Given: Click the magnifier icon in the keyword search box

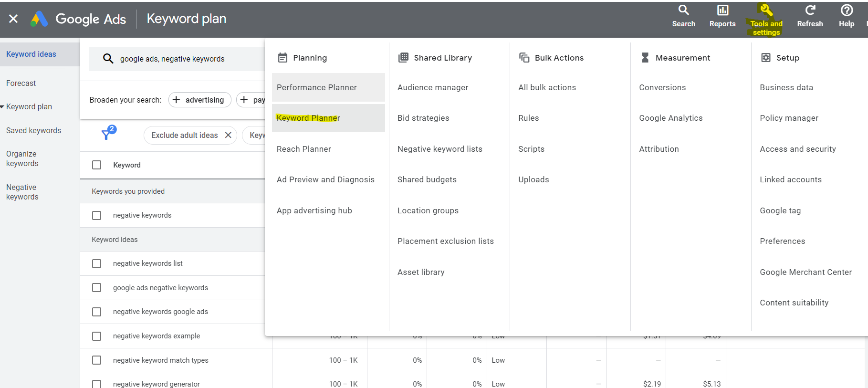Looking at the screenshot, I should tap(108, 59).
